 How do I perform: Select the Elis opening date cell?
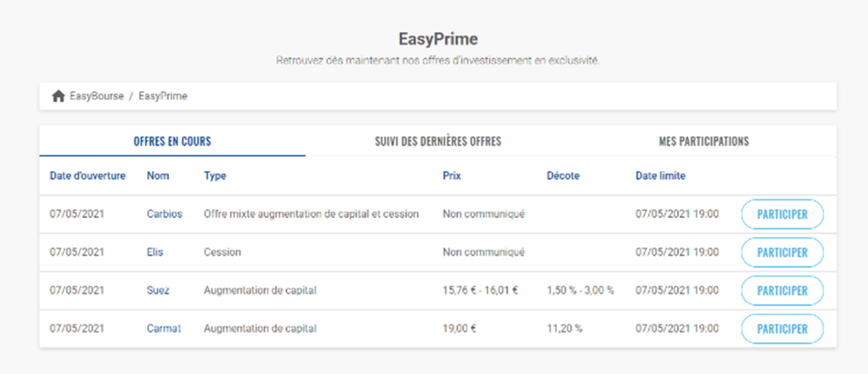pos(77,252)
